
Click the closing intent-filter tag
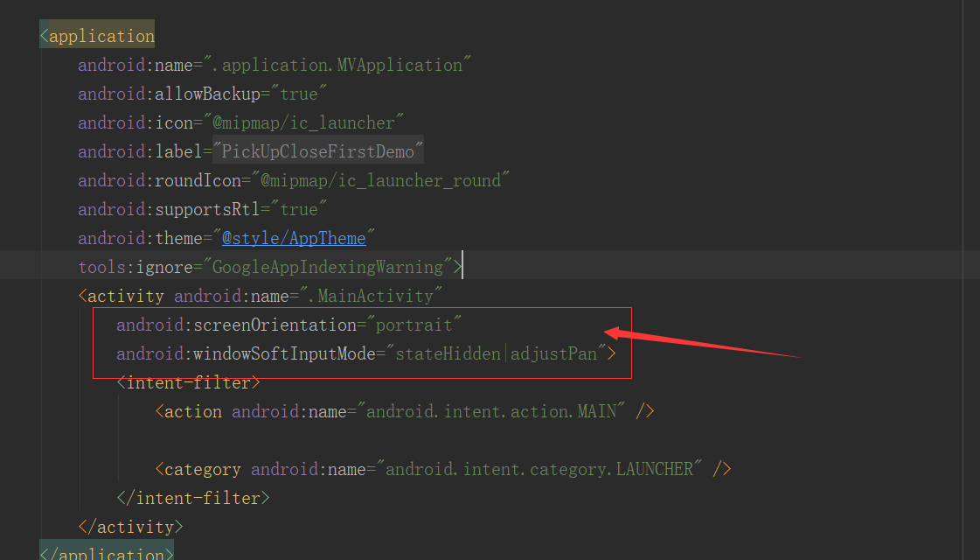(x=192, y=497)
